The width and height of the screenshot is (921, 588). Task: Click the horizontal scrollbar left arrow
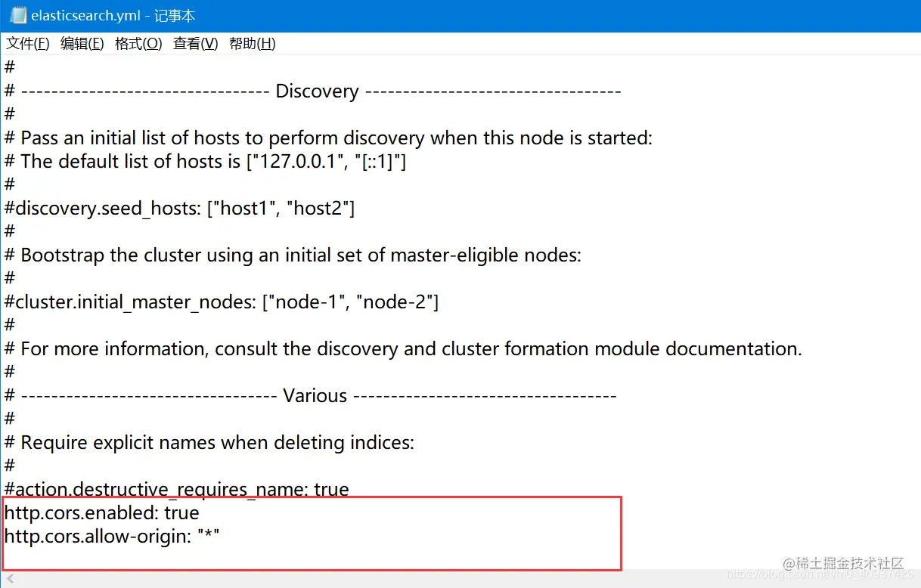coord(9,578)
